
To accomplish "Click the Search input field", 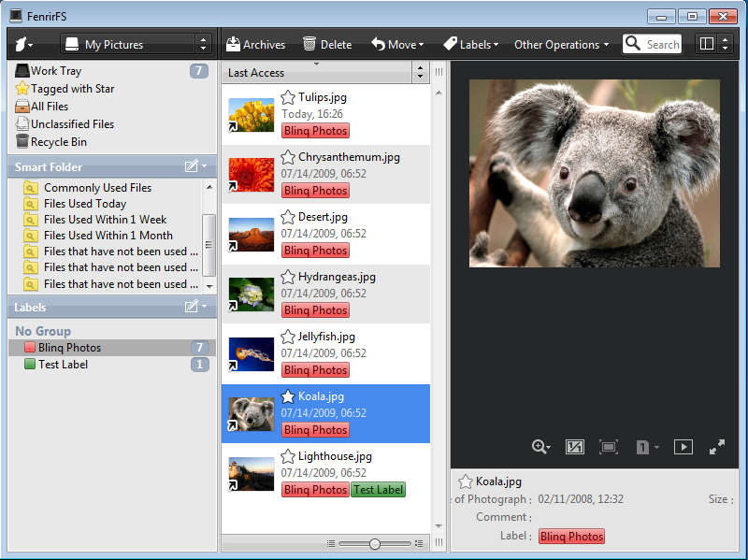I will tap(652, 44).
